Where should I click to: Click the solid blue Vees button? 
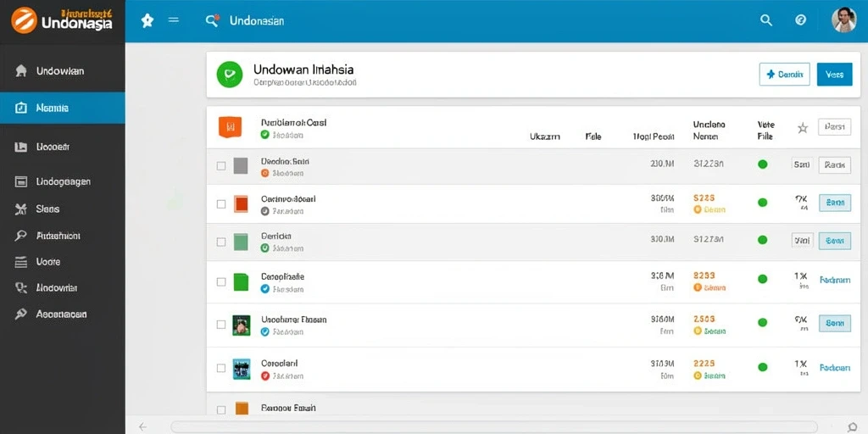834,75
